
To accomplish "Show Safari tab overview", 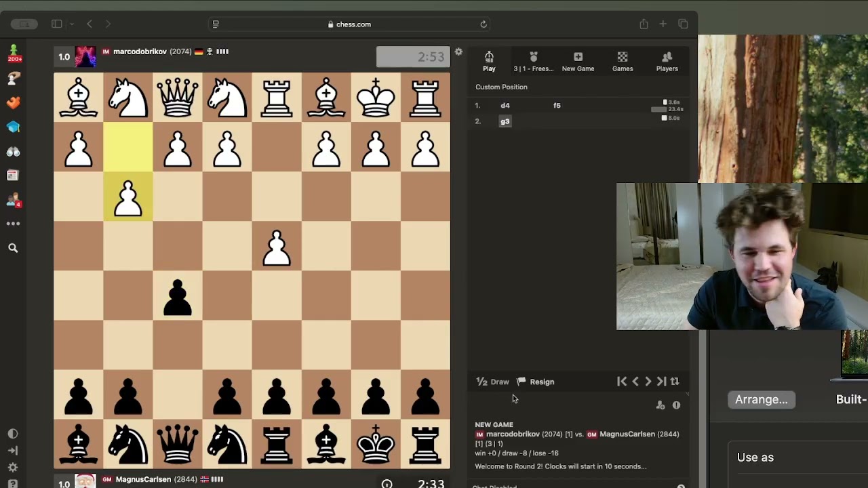I will pos(683,24).
